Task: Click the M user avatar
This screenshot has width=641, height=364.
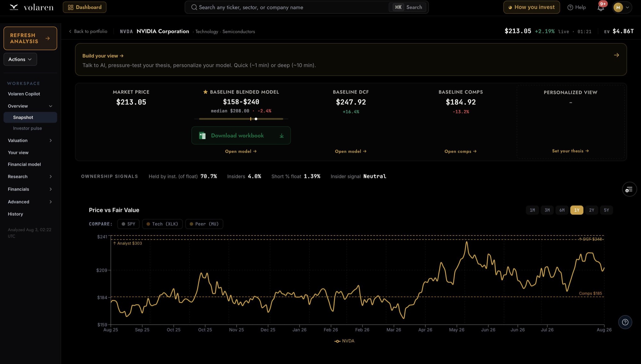Action: (x=618, y=7)
